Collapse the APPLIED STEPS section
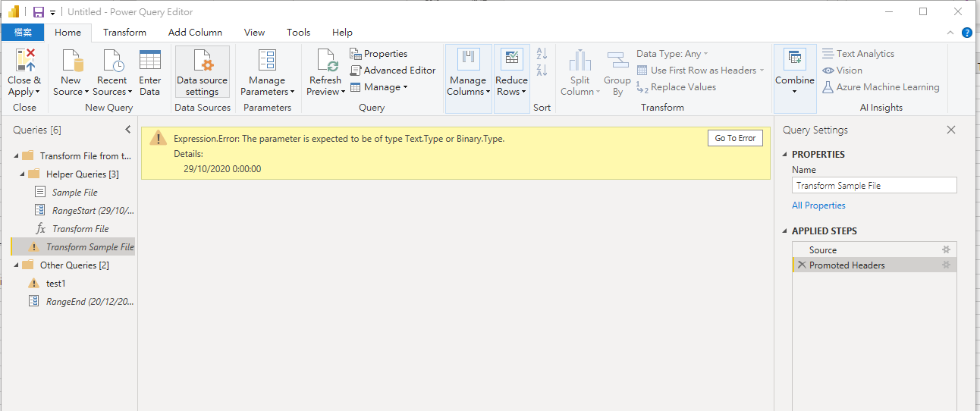 pyautogui.click(x=785, y=231)
